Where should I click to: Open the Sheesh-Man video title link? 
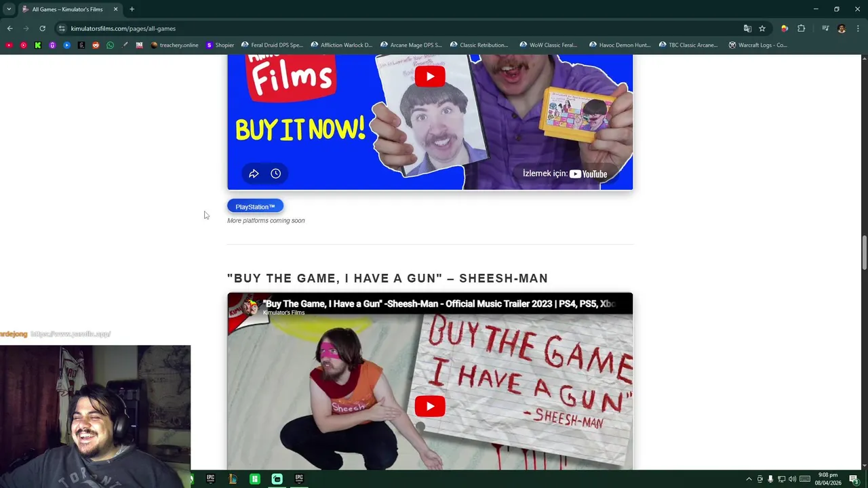pos(439,304)
